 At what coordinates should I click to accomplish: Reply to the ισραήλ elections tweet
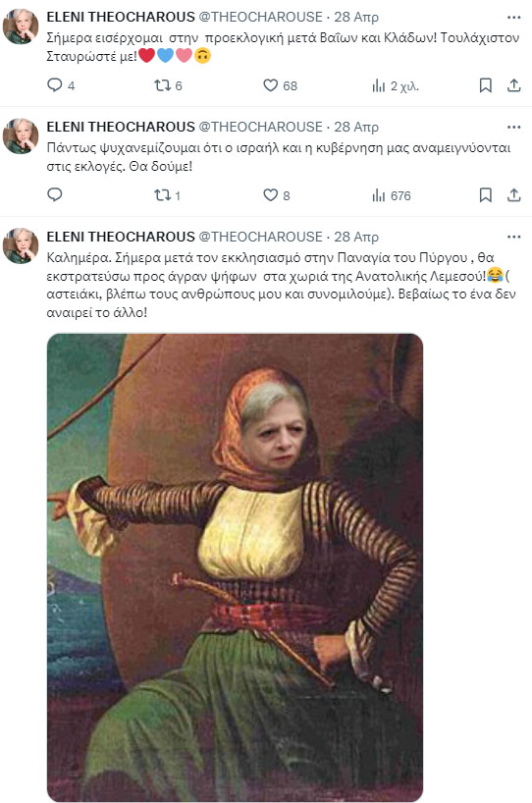pyautogui.click(x=54, y=194)
